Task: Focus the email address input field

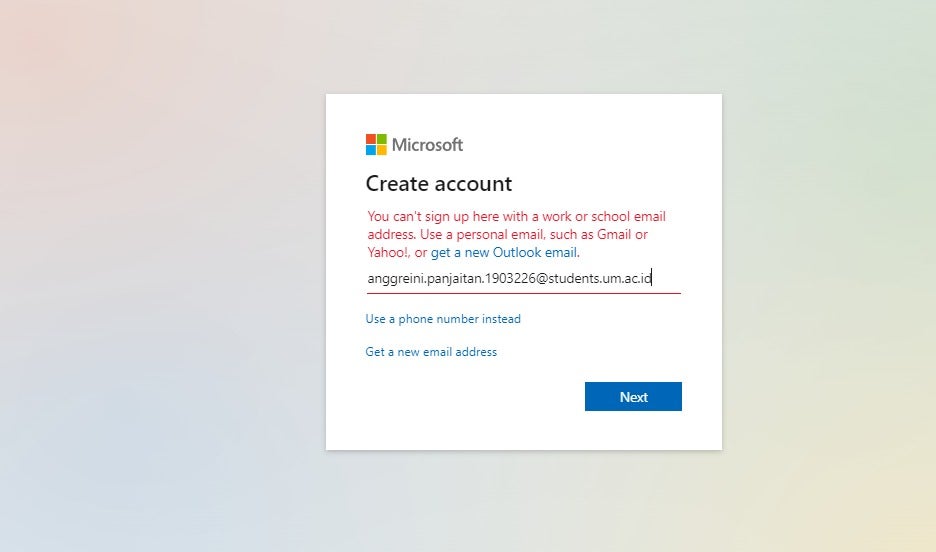Action: (x=524, y=278)
